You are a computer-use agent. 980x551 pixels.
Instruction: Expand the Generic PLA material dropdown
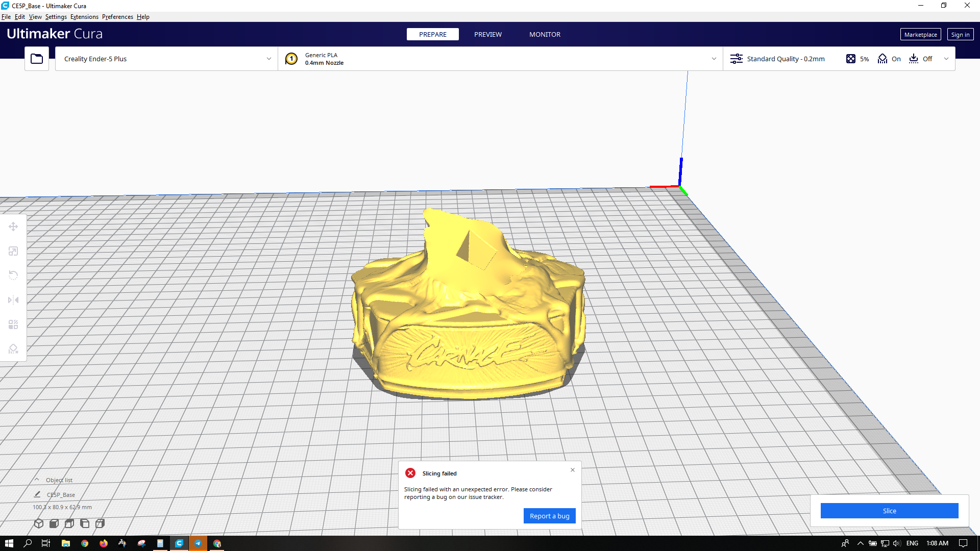(x=714, y=59)
